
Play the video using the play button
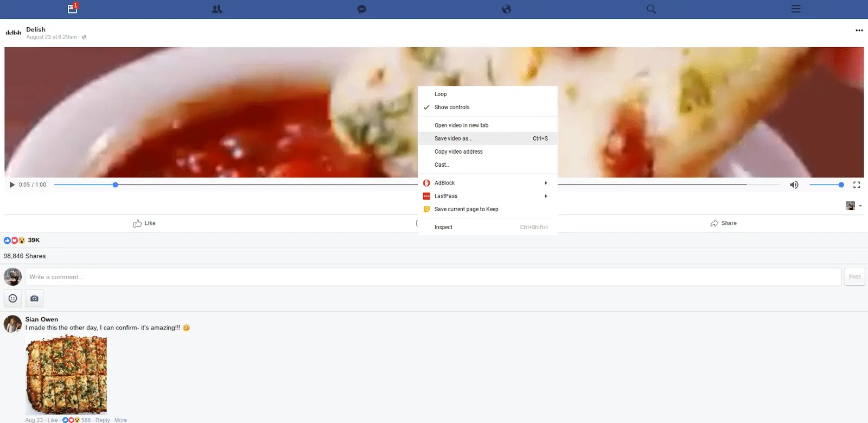pos(12,185)
